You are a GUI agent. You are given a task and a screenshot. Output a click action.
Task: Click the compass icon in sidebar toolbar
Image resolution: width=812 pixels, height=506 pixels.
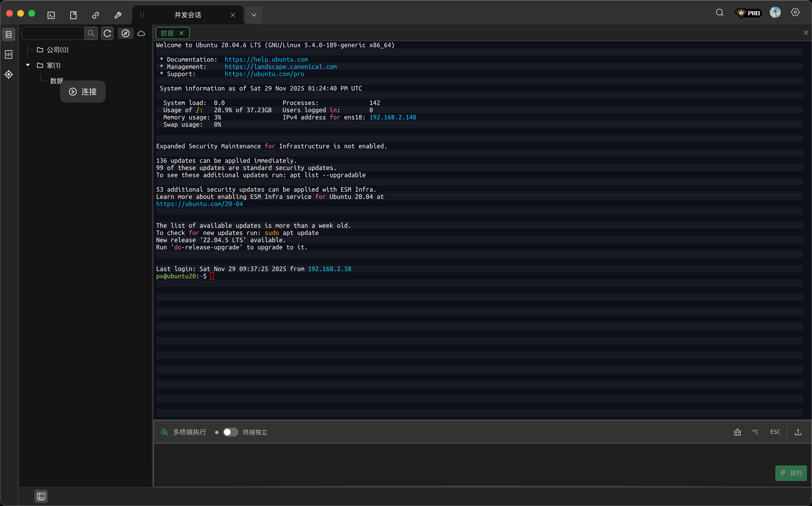pyautogui.click(x=126, y=34)
